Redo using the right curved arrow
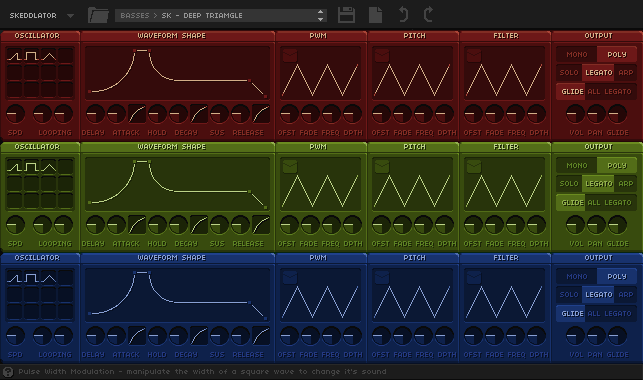Viewport: 643px width, 380px height. click(428, 15)
